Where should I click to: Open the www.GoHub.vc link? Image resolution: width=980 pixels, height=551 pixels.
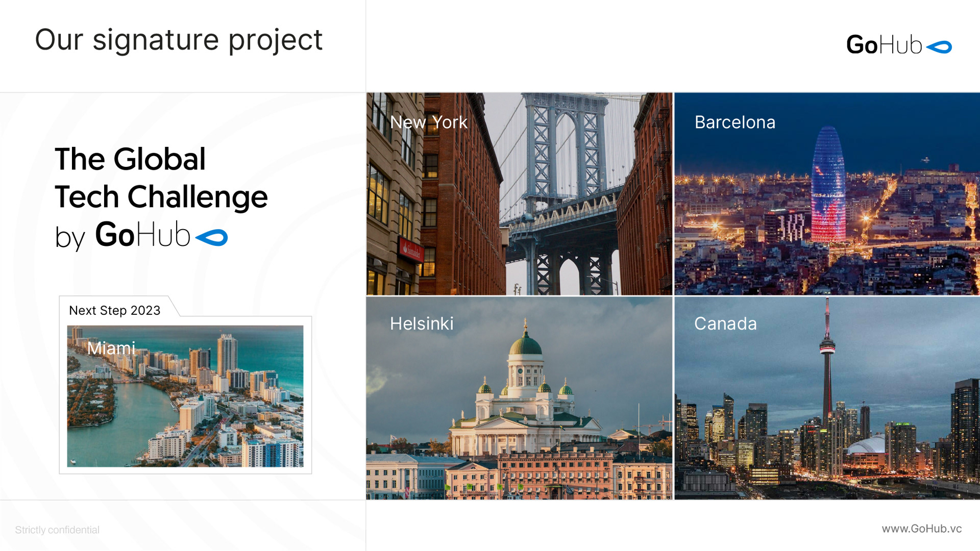tap(921, 529)
